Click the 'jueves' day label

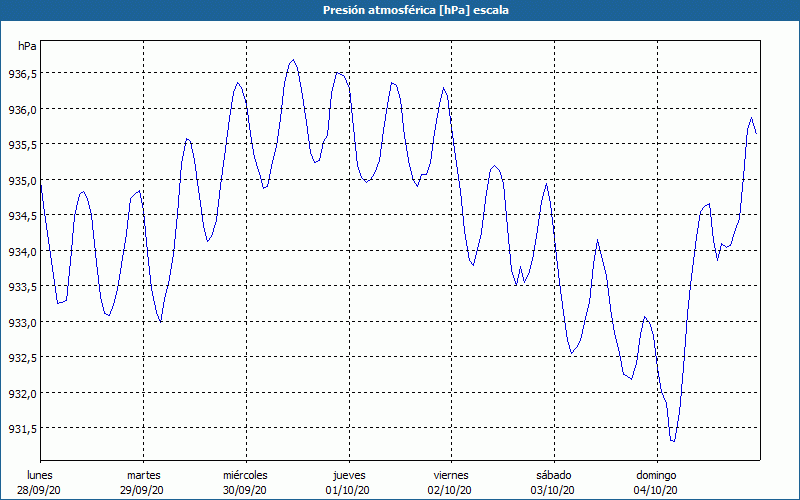tap(349, 475)
